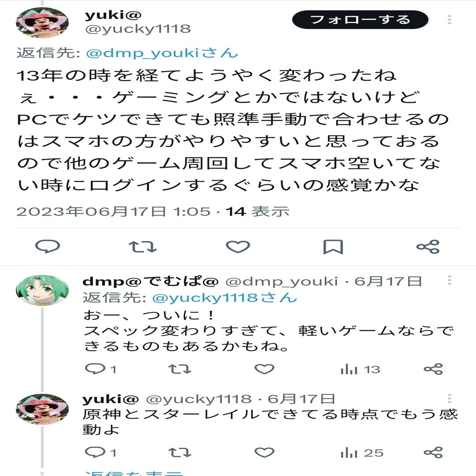Open dmp@でむぱ@ green-haired avatar
The image size is (476, 476).
42,290
